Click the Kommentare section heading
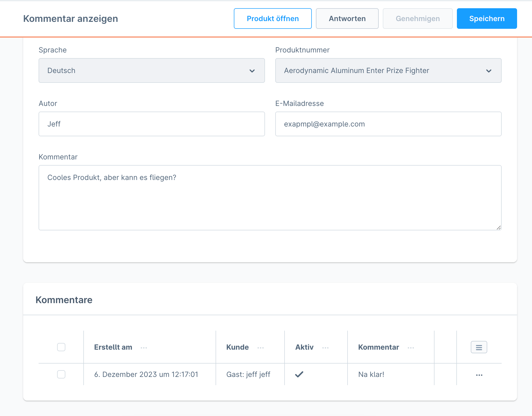This screenshot has width=532, height=416. click(x=64, y=300)
